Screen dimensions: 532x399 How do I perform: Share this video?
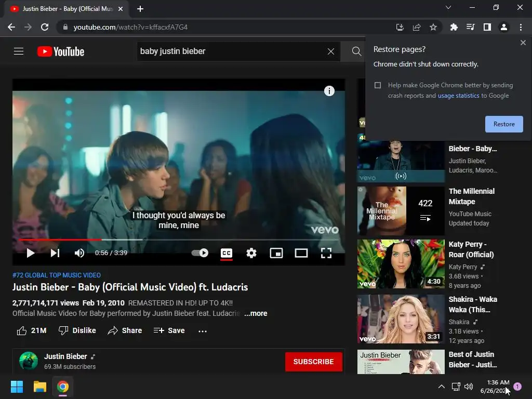[x=125, y=330]
